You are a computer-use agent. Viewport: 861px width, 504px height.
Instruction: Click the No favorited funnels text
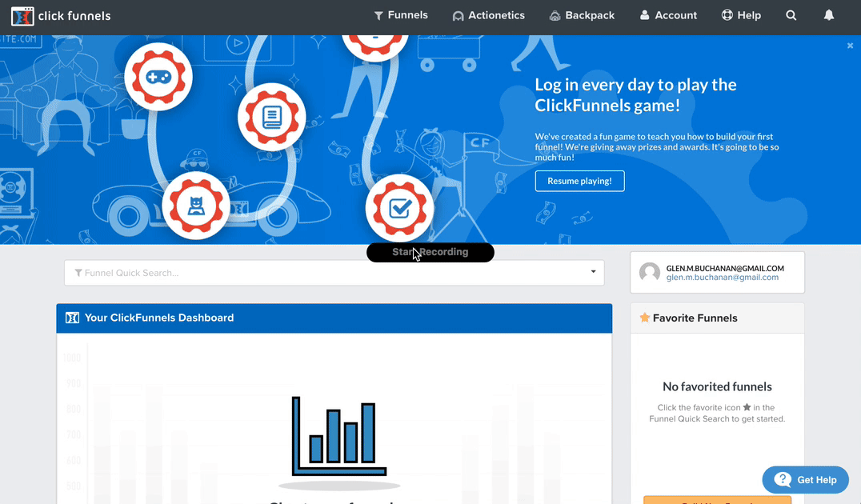pos(717,386)
